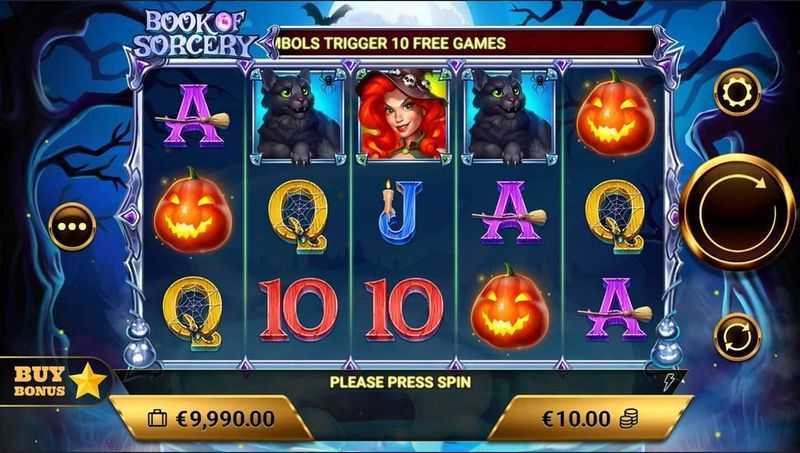The width and height of the screenshot is (800, 453).
Task: Toggle the lightning bolt turbo mode
Action: point(668,383)
